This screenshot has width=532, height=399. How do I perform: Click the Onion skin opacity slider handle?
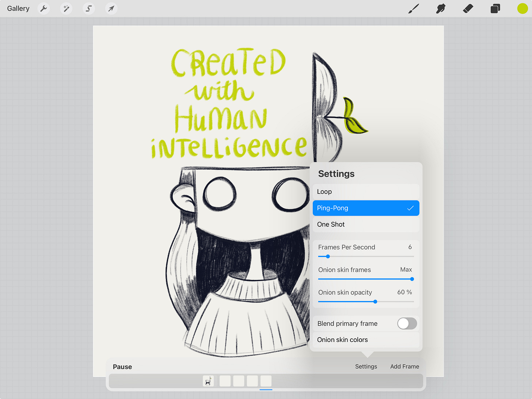click(375, 302)
